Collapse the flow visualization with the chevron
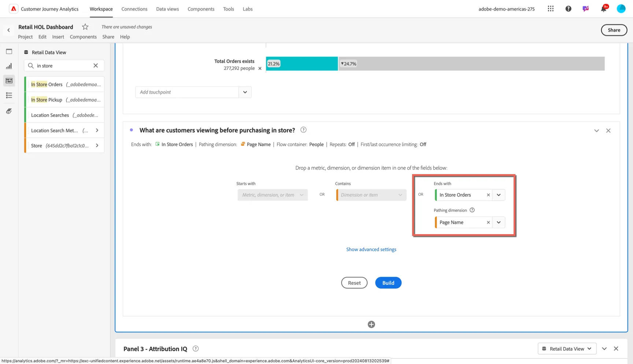 597,131
